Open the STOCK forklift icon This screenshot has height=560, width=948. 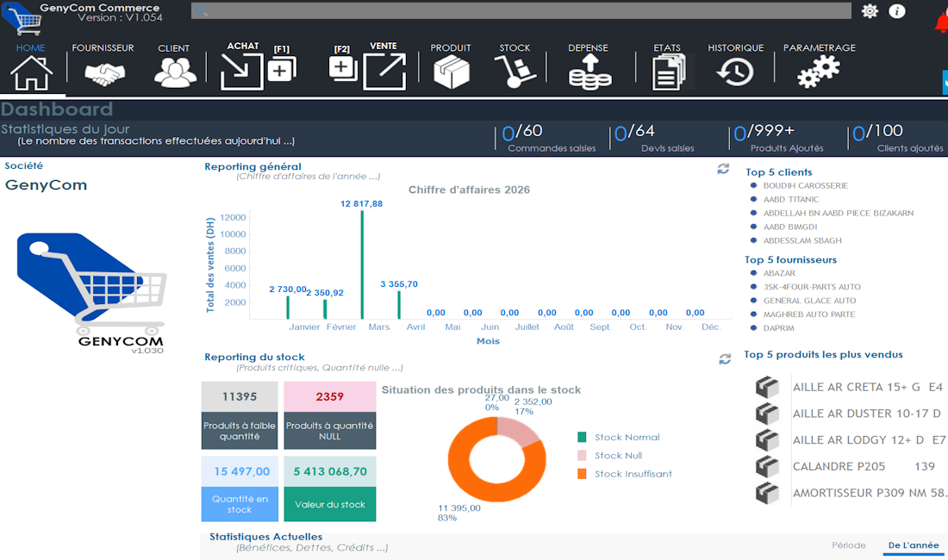(x=515, y=73)
